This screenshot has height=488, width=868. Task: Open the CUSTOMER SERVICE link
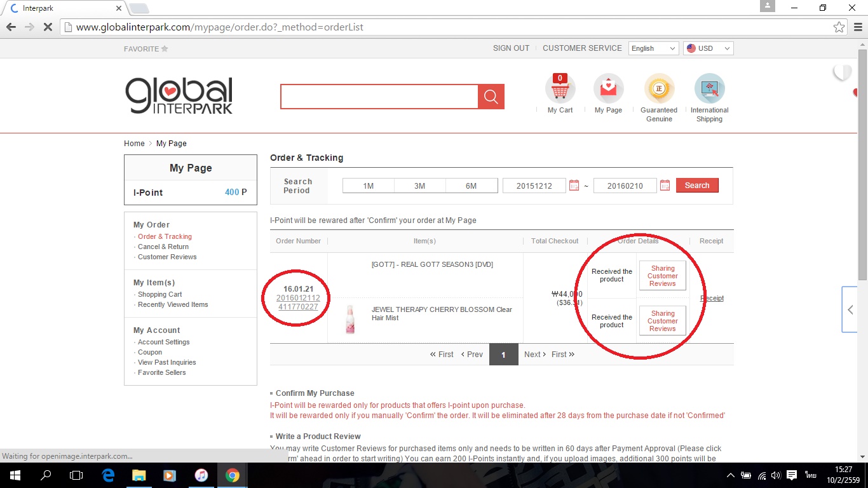[x=582, y=48]
